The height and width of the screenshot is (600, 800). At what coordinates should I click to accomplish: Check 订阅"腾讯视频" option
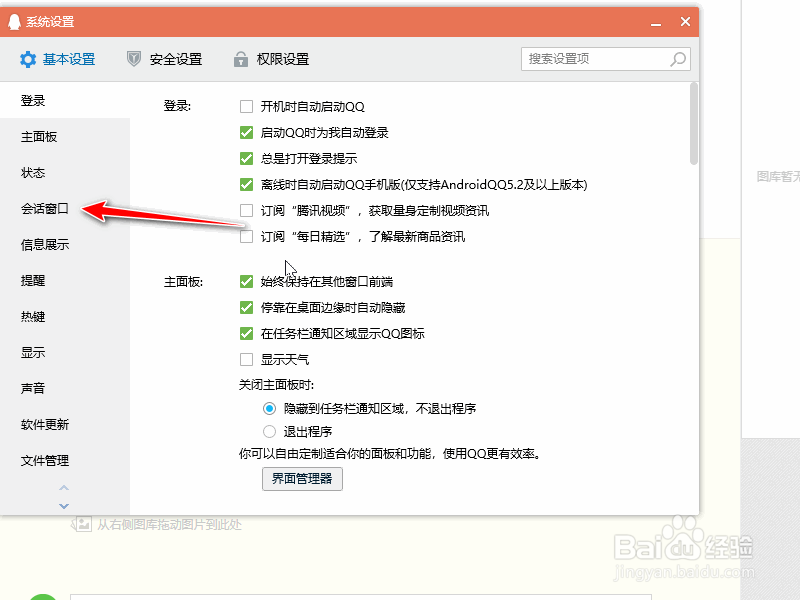tap(246, 211)
